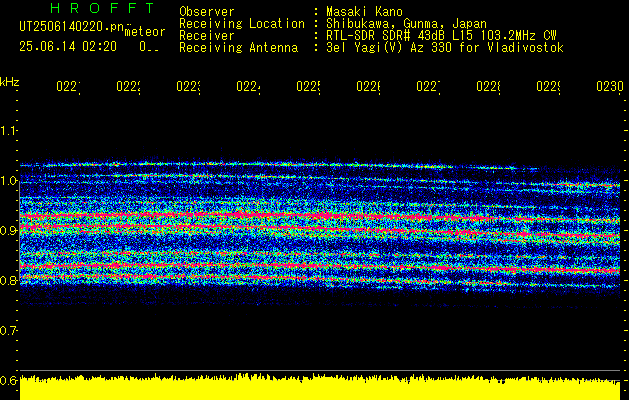Click the Receiver label
The image size is (629, 400).
[207, 36]
